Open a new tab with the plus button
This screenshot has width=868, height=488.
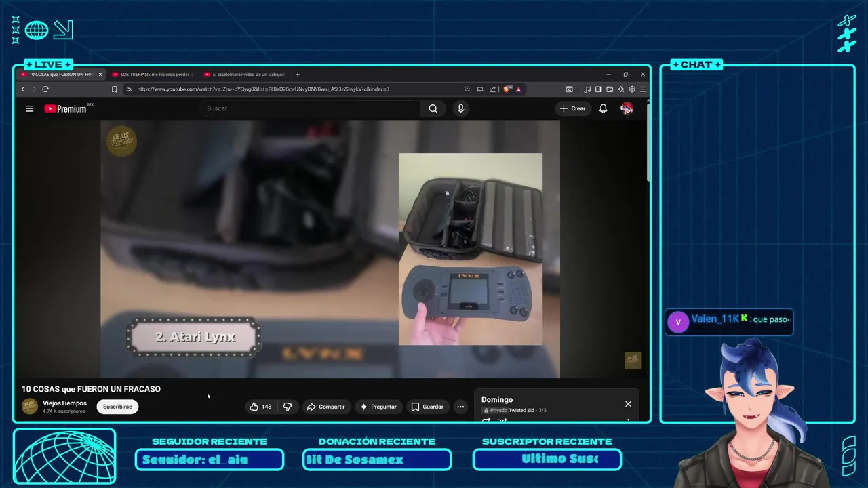[x=298, y=75]
